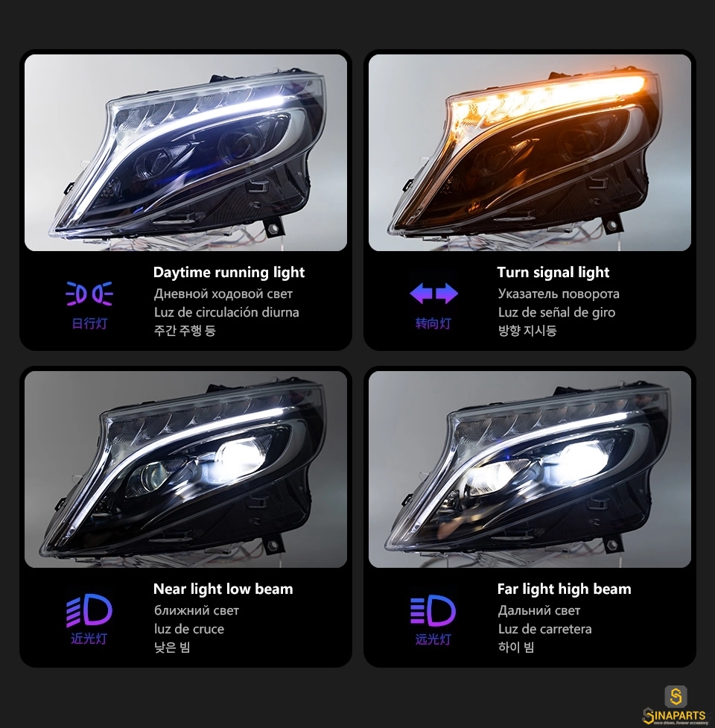Click the turn signal arrows icon
The image size is (715, 728).
(433, 294)
